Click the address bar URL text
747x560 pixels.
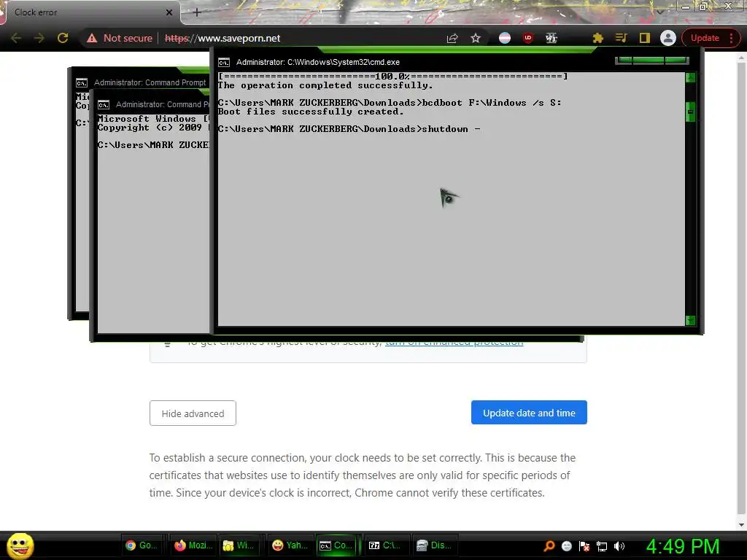tap(222, 38)
